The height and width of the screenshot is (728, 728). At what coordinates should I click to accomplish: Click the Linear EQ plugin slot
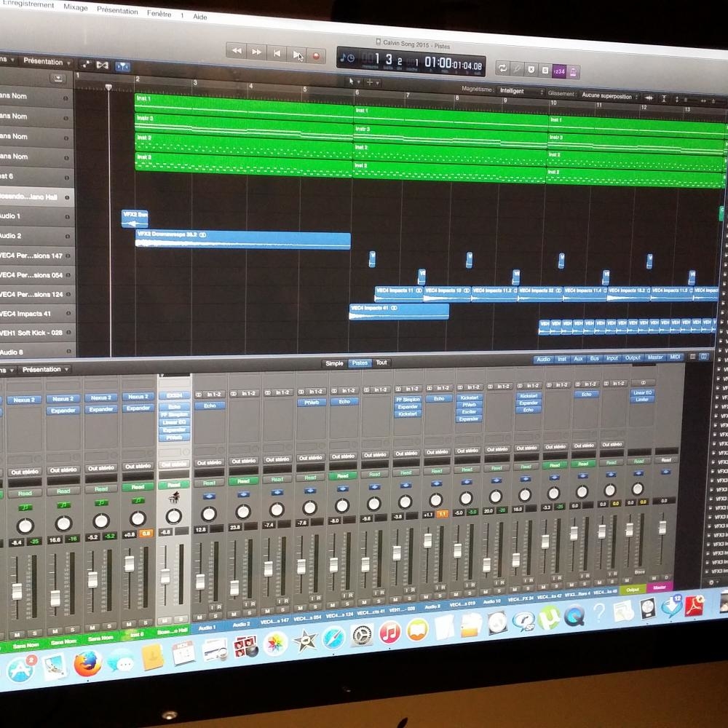(x=641, y=392)
